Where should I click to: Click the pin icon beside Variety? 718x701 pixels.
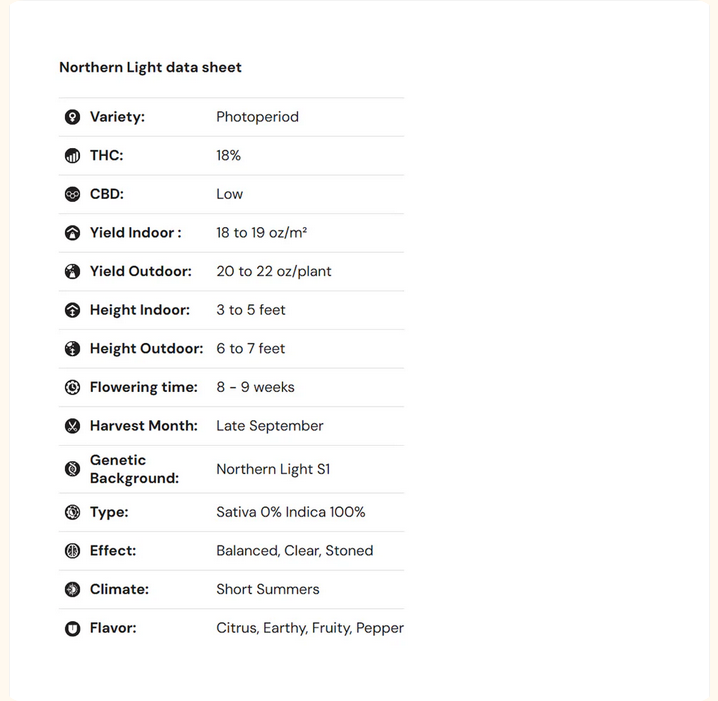pos(72,117)
